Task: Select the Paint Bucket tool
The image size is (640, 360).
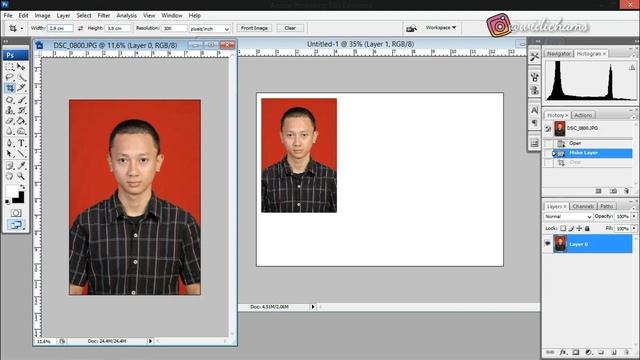Action: tap(21, 121)
